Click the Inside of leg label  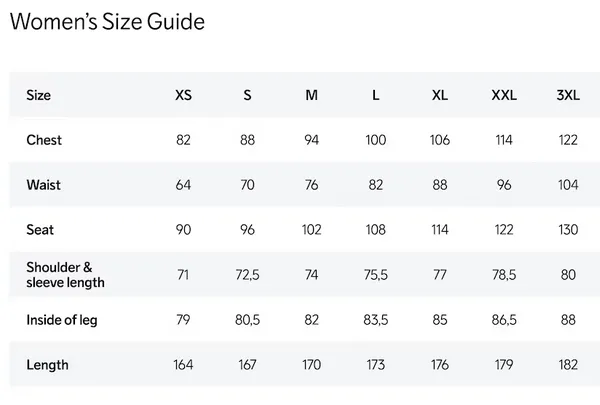(x=62, y=320)
